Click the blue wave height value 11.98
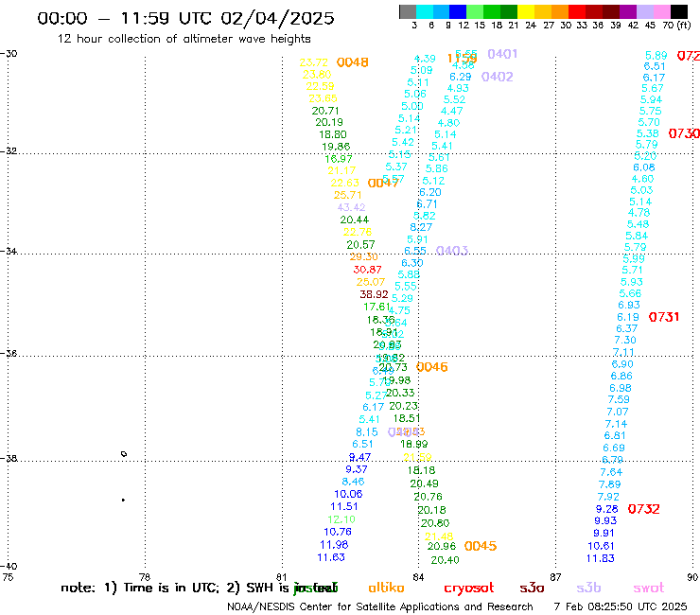This screenshot has height=615, width=700. (x=334, y=545)
